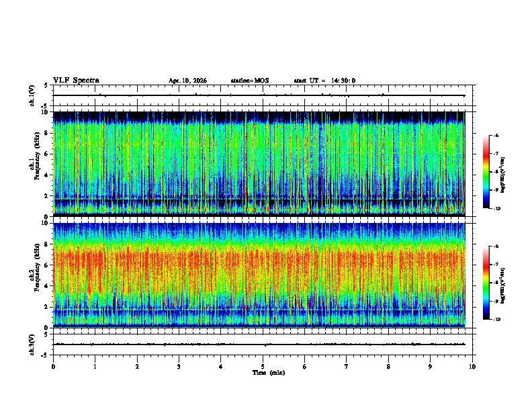The image size is (532, 411).
Task: Click the "-6" tick on ch.2 colorbar
Action: (496, 246)
